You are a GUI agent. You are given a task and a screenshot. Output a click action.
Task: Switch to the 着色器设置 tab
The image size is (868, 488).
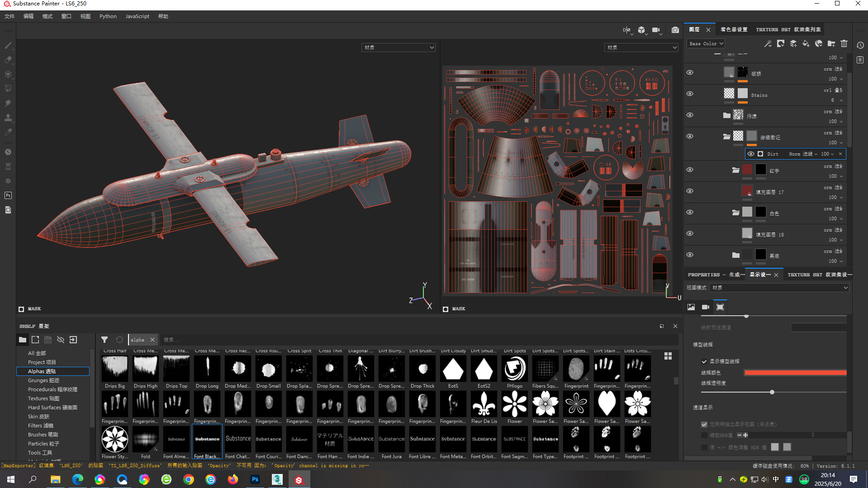coord(734,29)
